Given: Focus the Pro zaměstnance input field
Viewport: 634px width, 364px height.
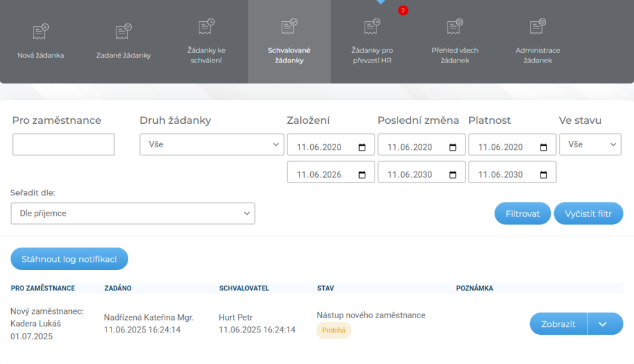Looking at the screenshot, I should [64, 144].
